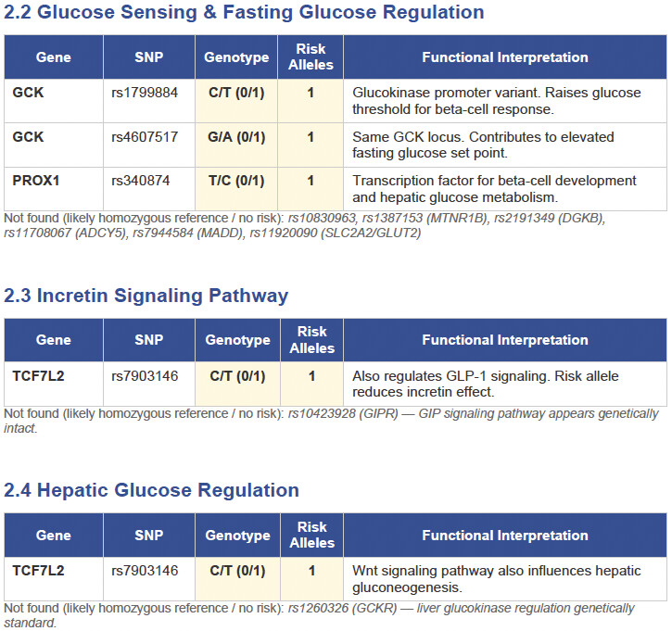
Task: Click TCF7L2 gene cell in Incretin Signaling table
Action: [38, 376]
